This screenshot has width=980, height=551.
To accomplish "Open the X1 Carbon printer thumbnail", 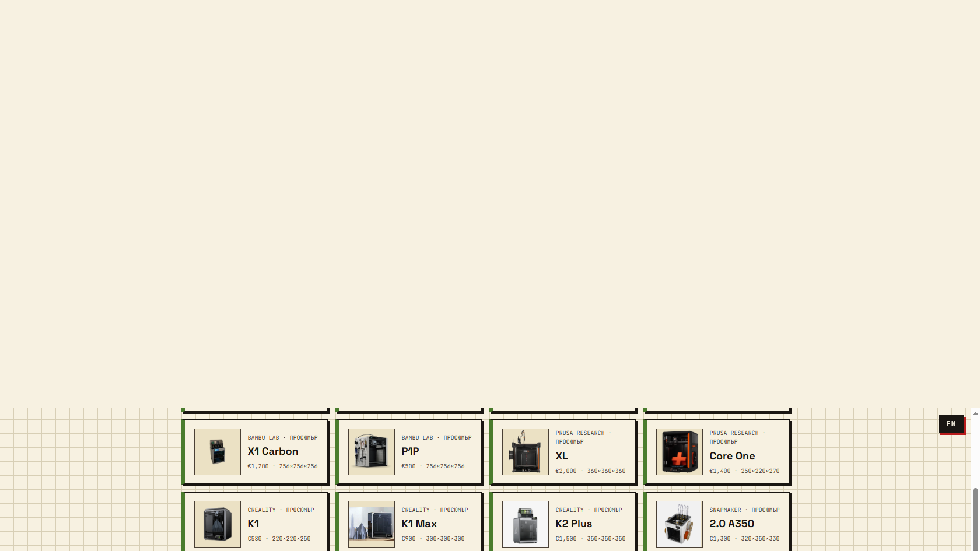I will pyautogui.click(x=218, y=452).
